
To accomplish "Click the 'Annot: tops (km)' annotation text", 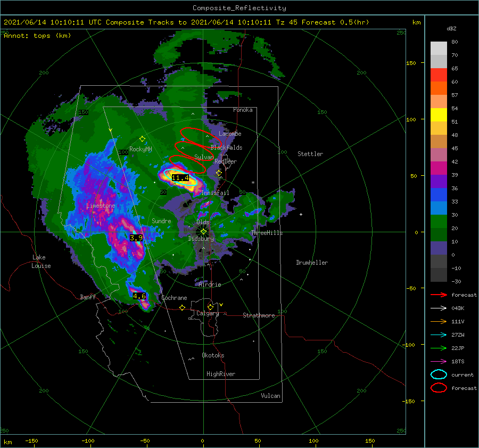I will click(37, 36).
